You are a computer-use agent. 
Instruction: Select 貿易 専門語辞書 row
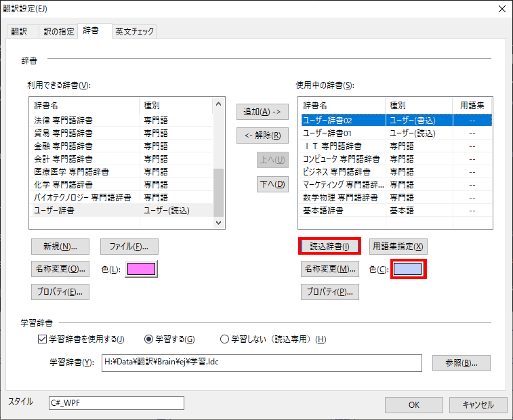121,133
